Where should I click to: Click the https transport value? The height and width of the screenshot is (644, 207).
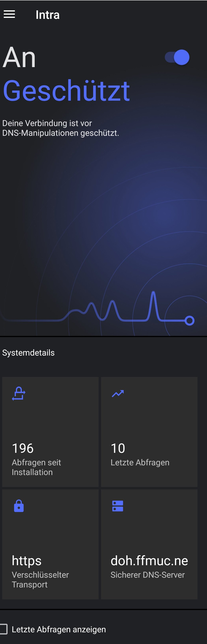coord(27,561)
